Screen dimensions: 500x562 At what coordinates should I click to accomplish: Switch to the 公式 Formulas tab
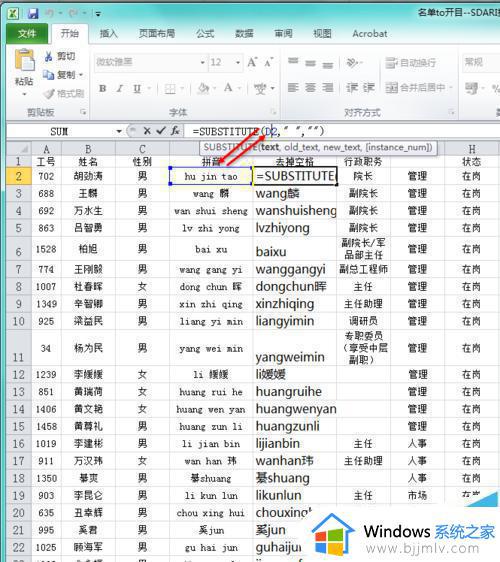click(x=205, y=34)
